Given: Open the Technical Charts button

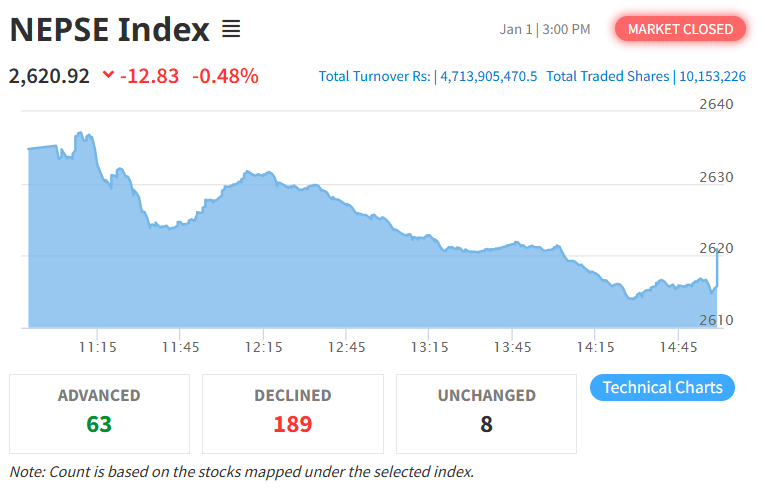Looking at the screenshot, I should point(662,388).
